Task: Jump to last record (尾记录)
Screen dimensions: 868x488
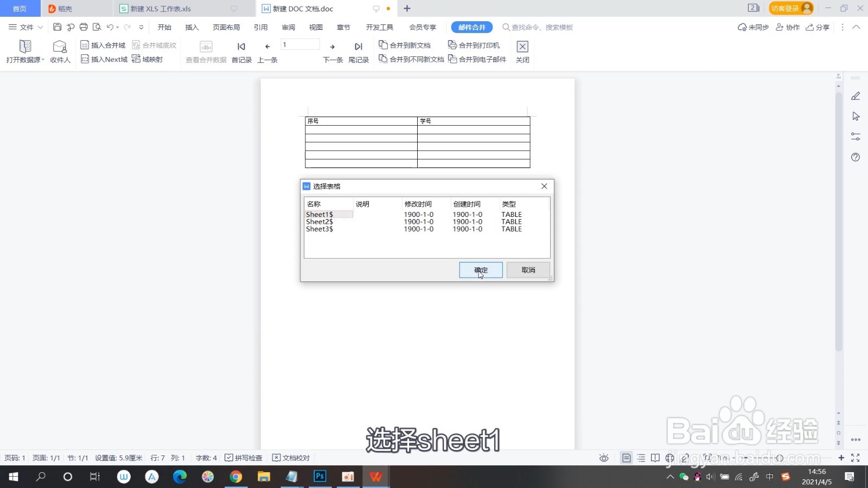Action: [x=358, y=52]
